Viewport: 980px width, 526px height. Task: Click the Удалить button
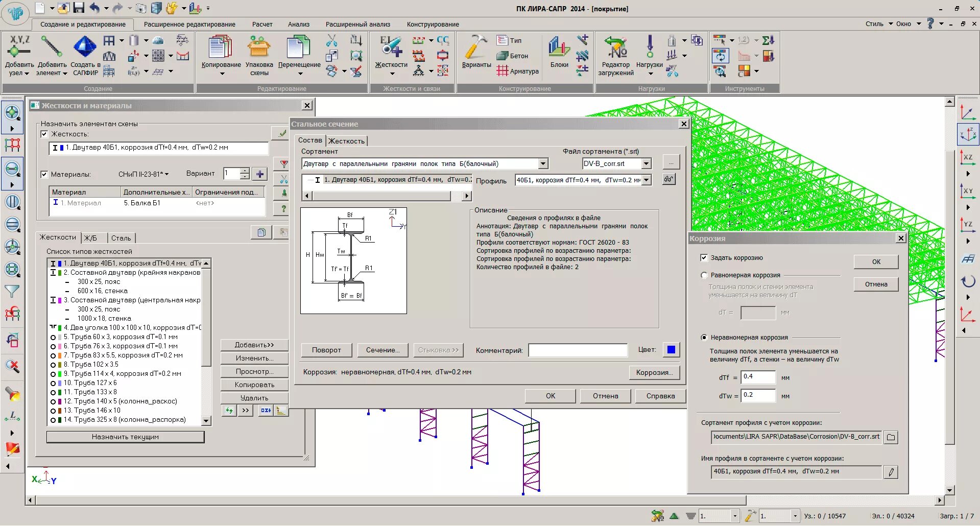[x=254, y=398]
